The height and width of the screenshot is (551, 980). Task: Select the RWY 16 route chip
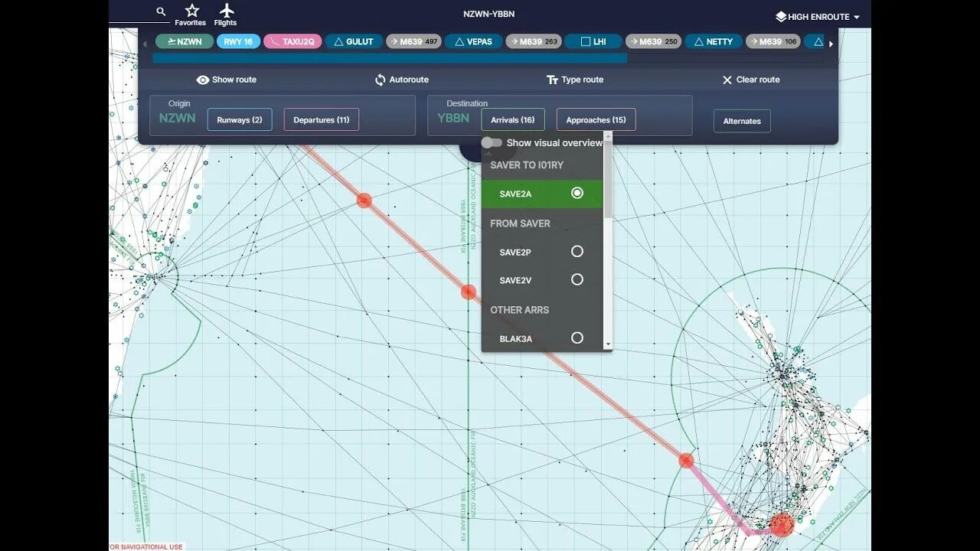[238, 41]
